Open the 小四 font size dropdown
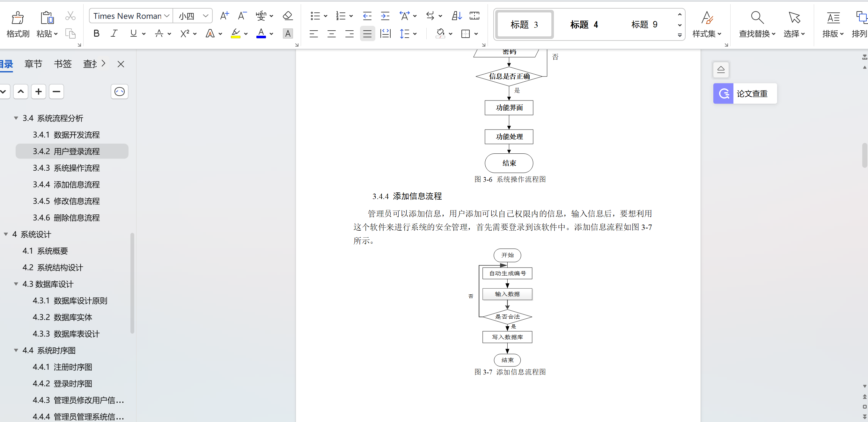This screenshot has width=868, height=422. (x=206, y=16)
